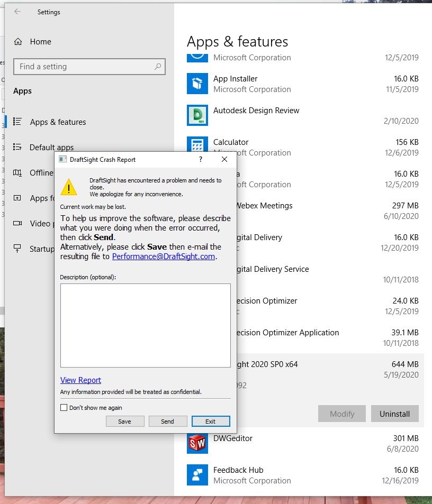Click the Apps & features page heading
This screenshot has width=432, height=504.
point(237,42)
